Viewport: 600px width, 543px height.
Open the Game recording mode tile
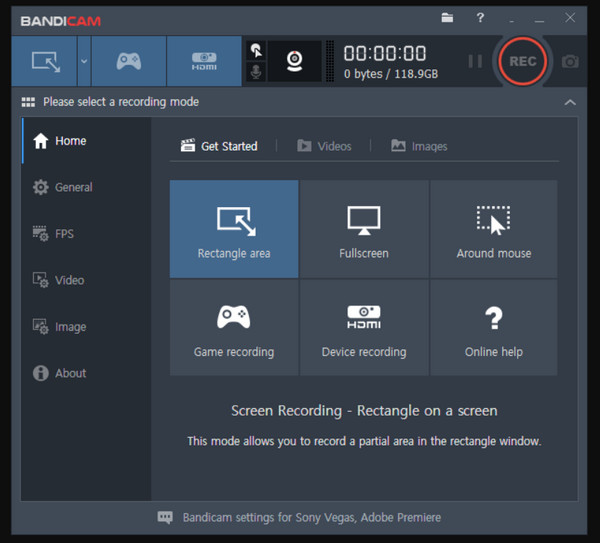pos(234,328)
